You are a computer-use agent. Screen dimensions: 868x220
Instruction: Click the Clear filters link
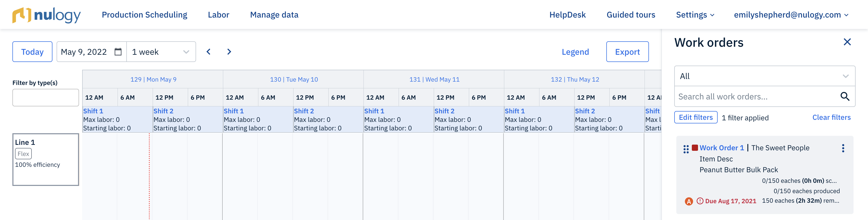click(x=831, y=117)
